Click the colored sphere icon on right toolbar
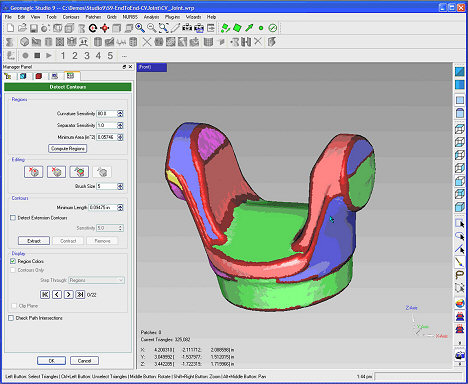The image size is (468, 384). [460, 303]
